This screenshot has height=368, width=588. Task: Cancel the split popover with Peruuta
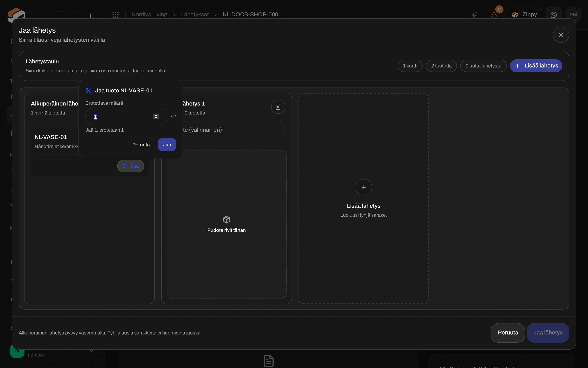tap(141, 145)
